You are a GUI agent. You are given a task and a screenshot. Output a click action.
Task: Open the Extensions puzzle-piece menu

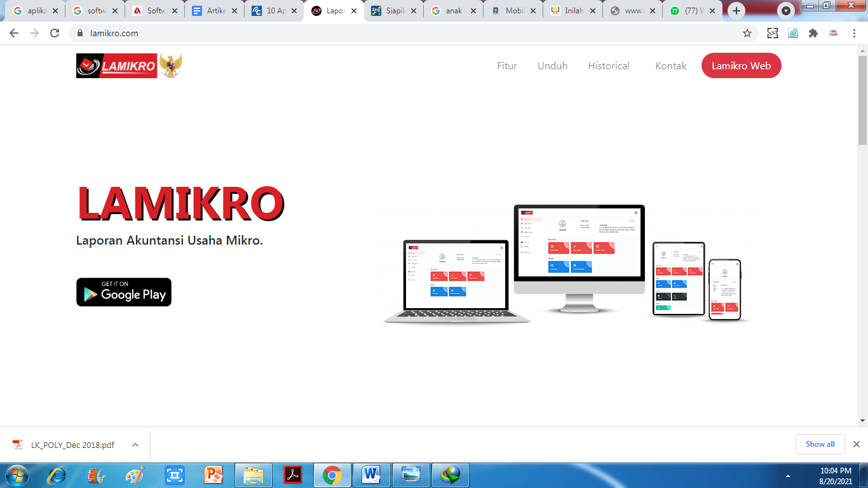(813, 33)
